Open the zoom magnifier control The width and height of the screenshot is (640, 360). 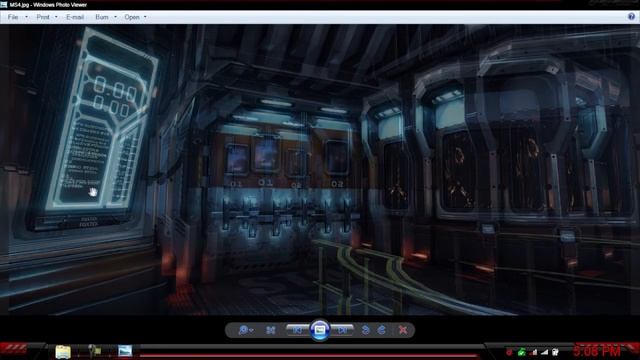(245, 330)
